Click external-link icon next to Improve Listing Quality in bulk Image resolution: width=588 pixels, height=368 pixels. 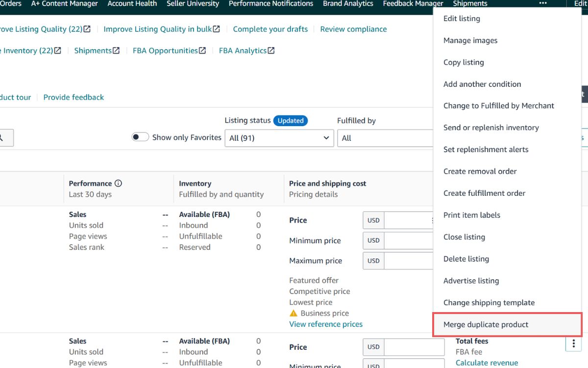(x=217, y=29)
